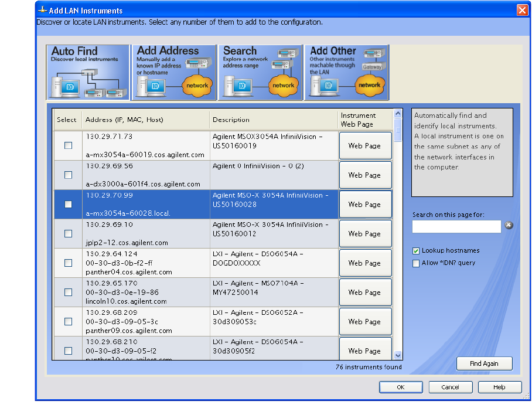
Task: Select hostname panther04.cos.agilent.com
Action: pos(129,272)
